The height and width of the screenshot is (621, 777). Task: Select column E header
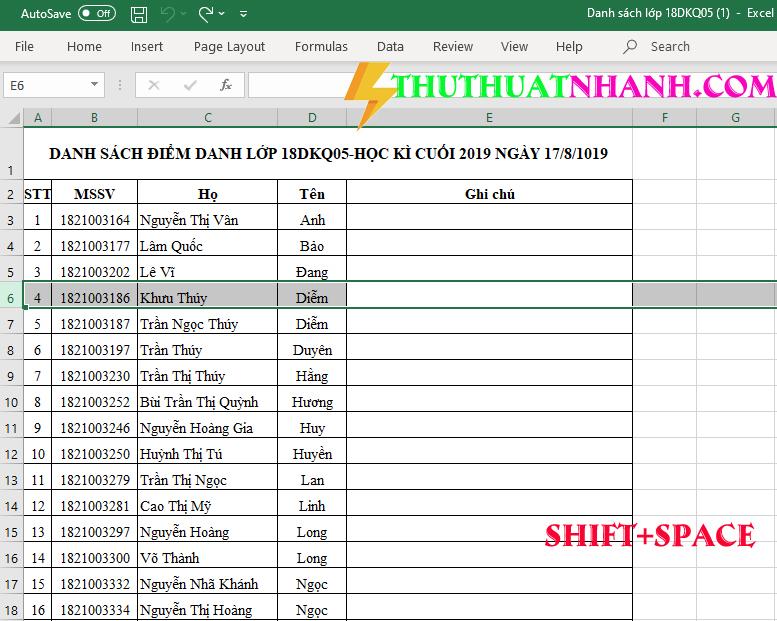[489, 118]
